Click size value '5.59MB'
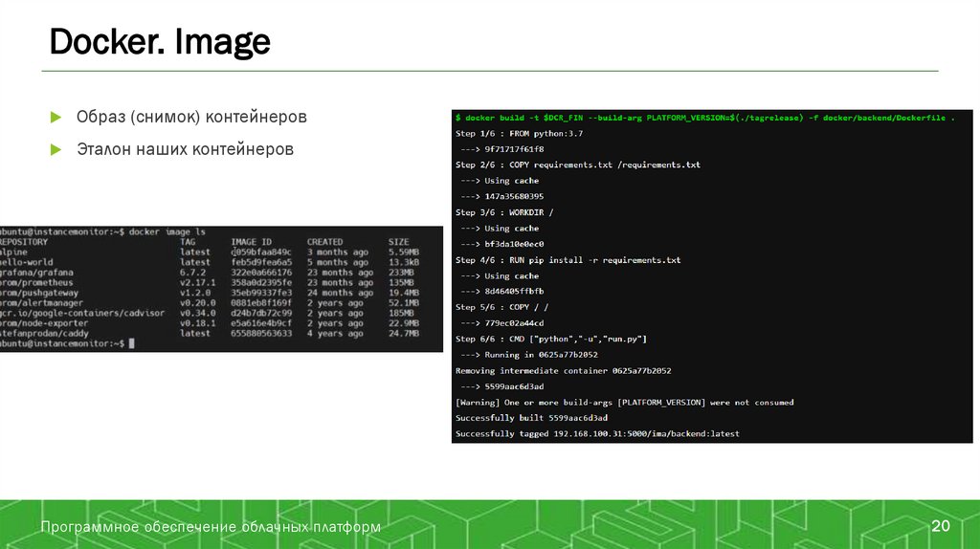The width and height of the screenshot is (980, 549). click(x=404, y=253)
